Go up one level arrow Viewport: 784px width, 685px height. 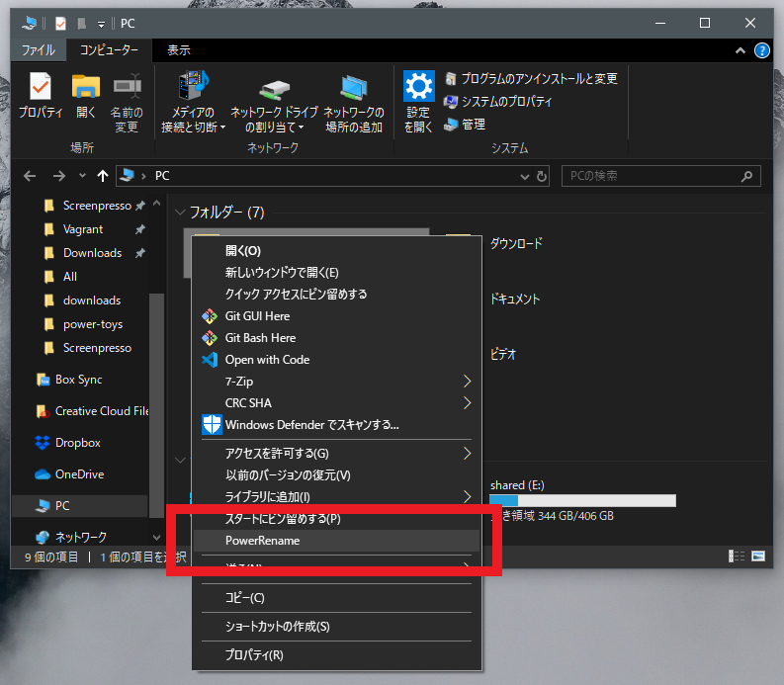(x=103, y=176)
